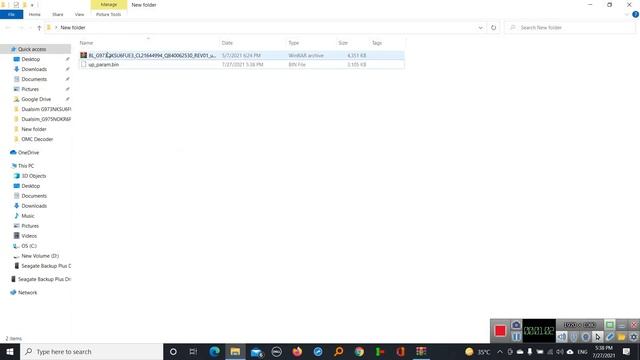Open Google Chrome from the taskbar
Viewport: 640px width, 360px height.
(x=359, y=351)
